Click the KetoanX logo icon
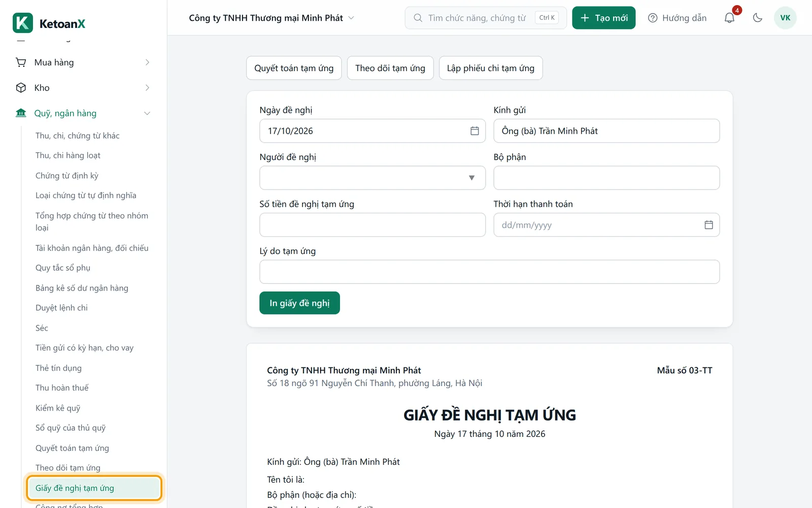This screenshot has width=812, height=508. click(x=23, y=23)
